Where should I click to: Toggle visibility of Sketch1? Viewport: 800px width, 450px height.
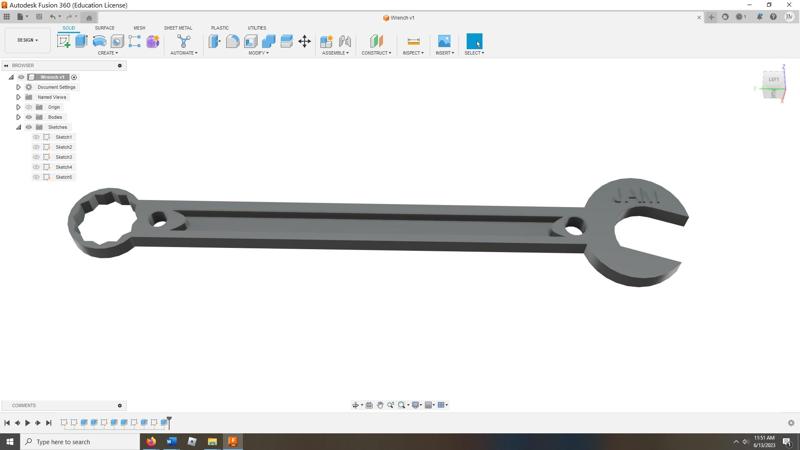click(36, 137)
